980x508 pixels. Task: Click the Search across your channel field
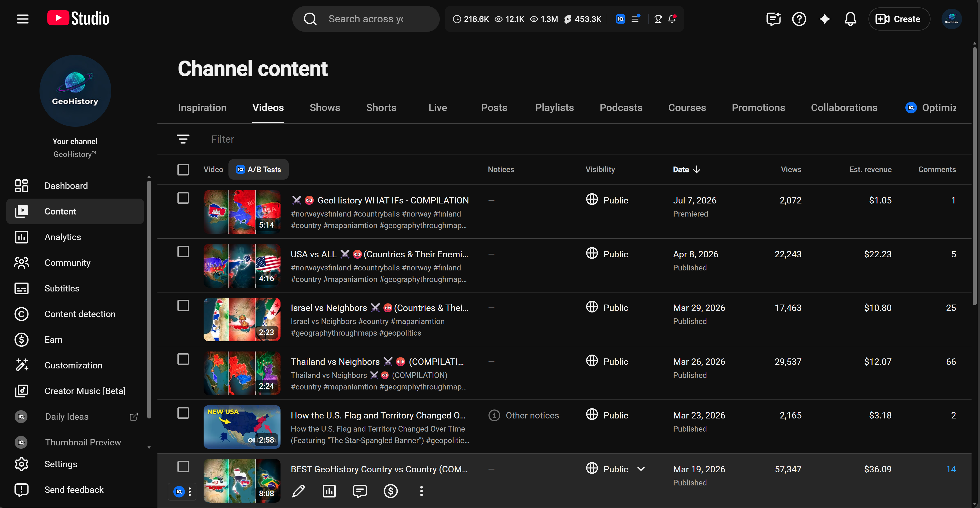366,19
